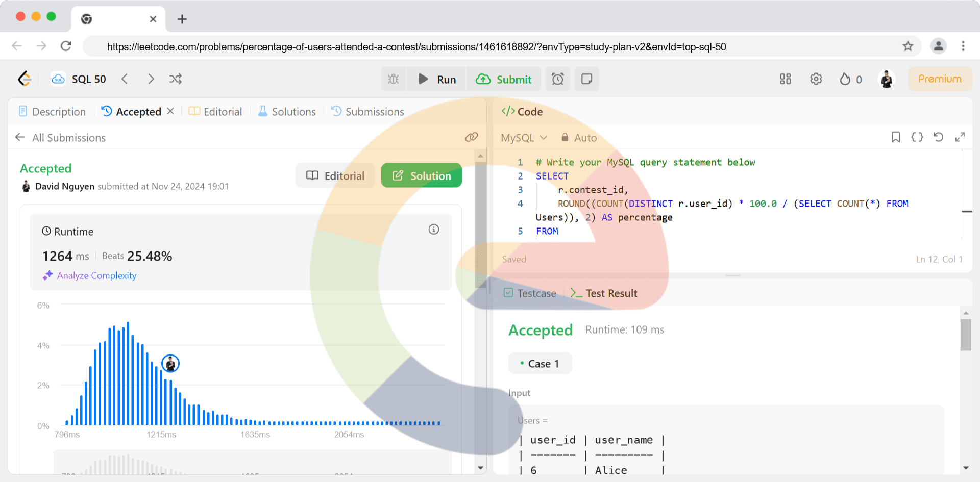Copy submission link icon
This screenshot has width=980, height=482.
[471, 137]
